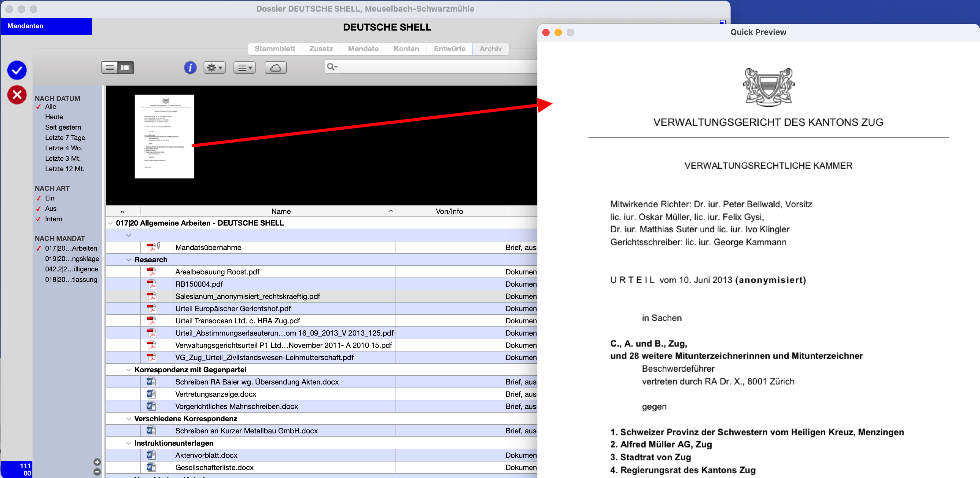Open the Zusatz tab
Viewport: 980px width, 478px height.
321,49
